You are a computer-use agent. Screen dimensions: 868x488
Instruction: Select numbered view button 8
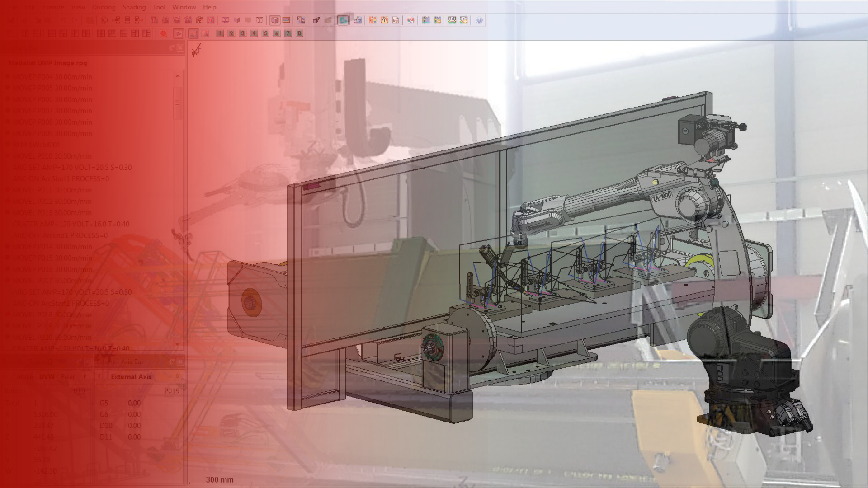click(x=299, y=33)
